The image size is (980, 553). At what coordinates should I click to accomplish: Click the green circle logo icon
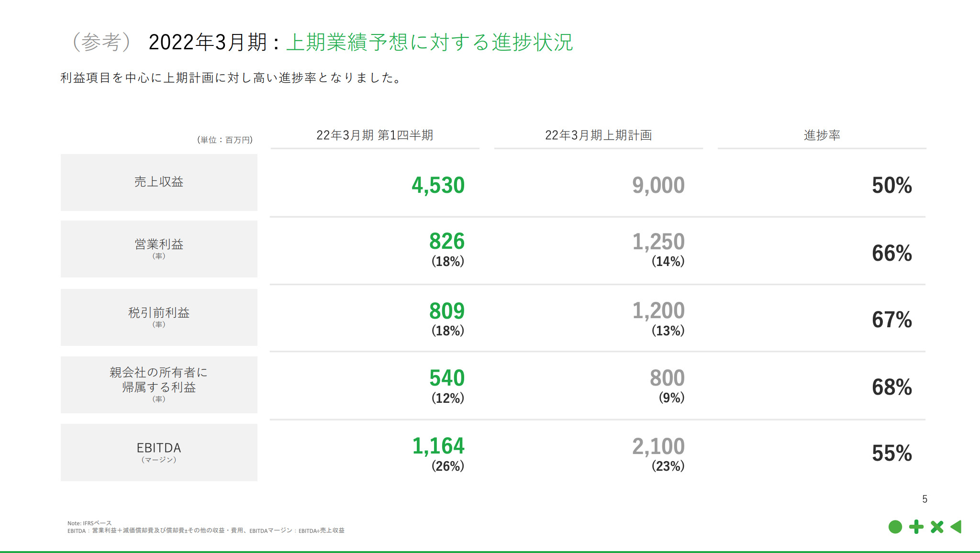pyautogui.click(x=895, y=527)
